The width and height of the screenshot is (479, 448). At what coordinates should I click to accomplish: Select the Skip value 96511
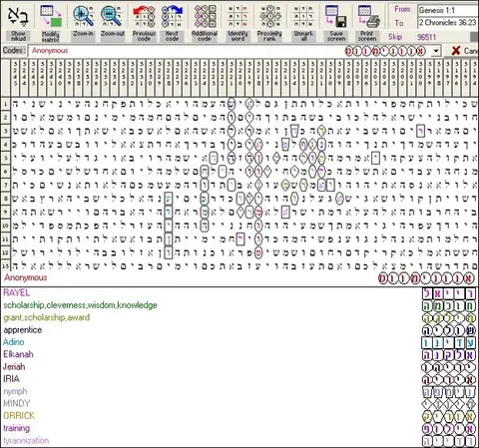click(x=426, y=37)
